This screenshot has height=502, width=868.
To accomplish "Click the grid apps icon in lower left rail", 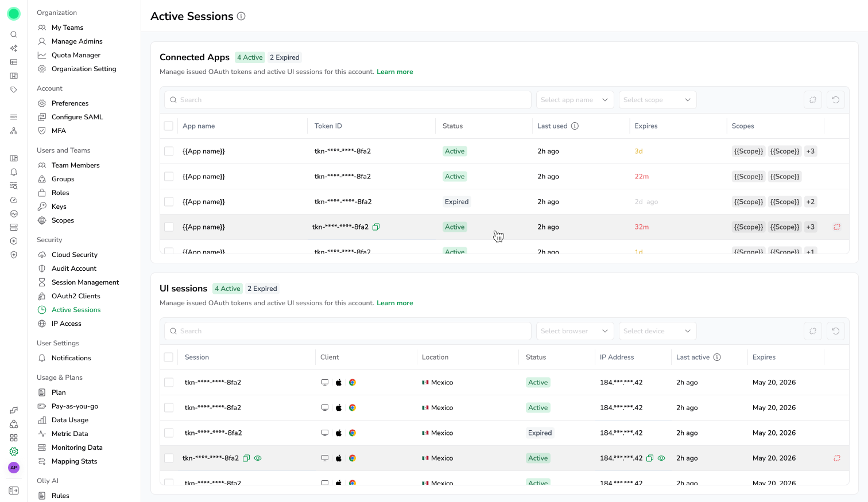I will click(14, 438).
